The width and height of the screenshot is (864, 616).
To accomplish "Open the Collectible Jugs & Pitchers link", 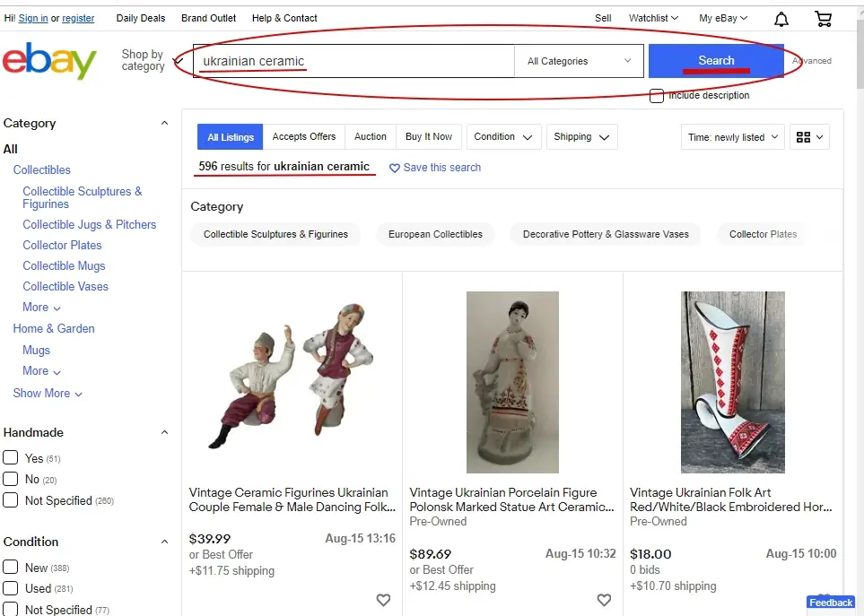I will pyautogui.click(x=89, y=224).
